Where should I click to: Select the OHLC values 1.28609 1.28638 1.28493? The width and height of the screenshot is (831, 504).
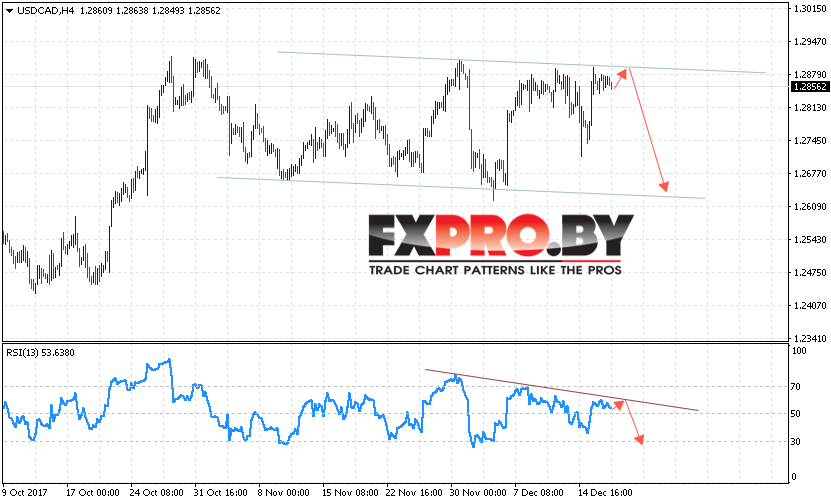click(131, 11)
